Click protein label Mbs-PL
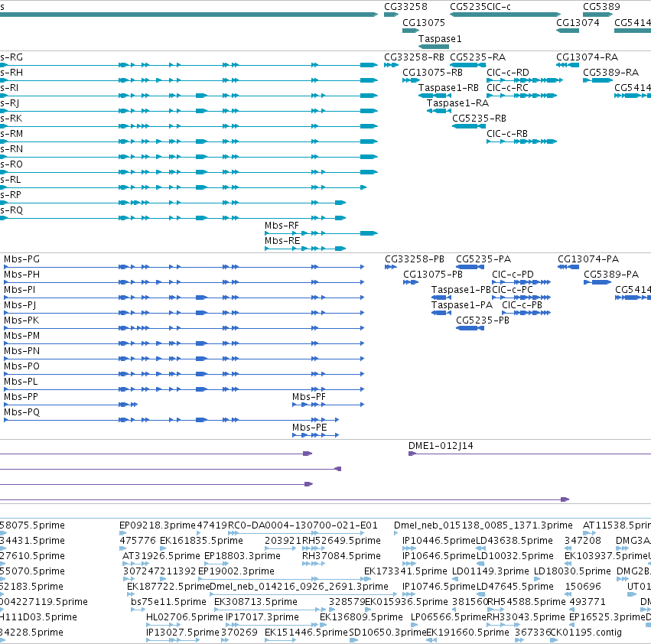651x644 pixels. [x=21, y=382]
